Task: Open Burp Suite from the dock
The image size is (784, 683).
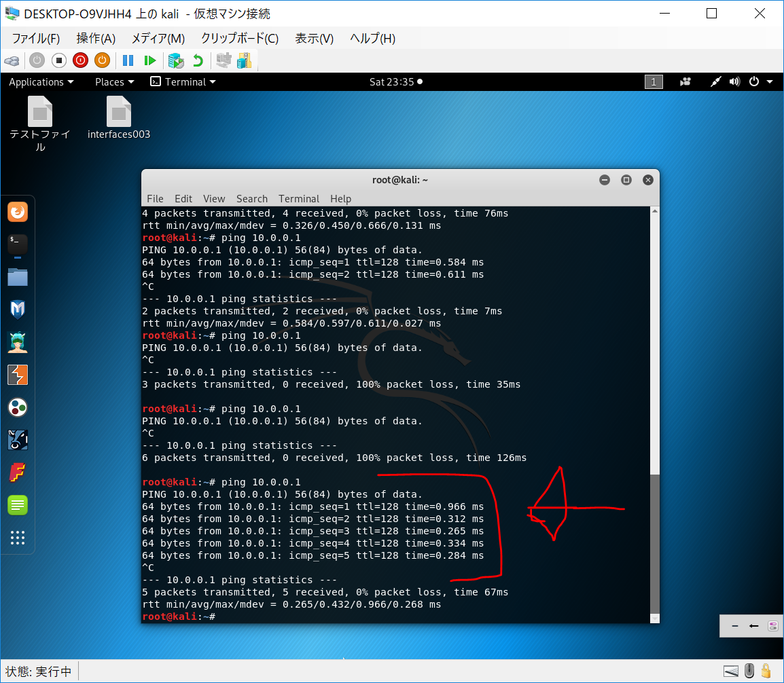Action: tap(18, 375)
